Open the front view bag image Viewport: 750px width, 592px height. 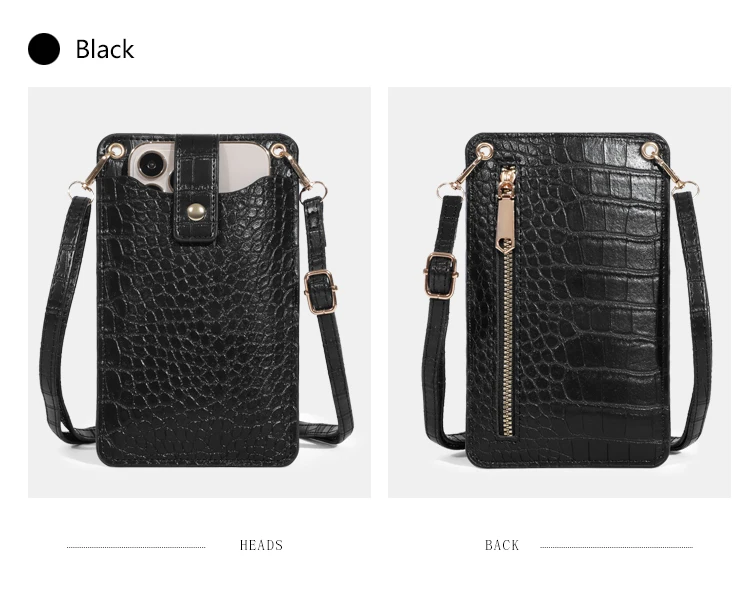point(199,292)
